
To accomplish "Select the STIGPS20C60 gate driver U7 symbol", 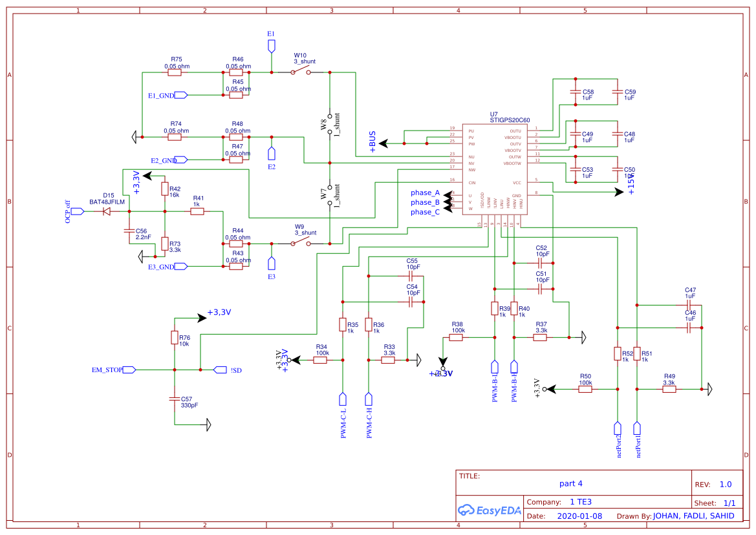I will (x=496, y=168).
